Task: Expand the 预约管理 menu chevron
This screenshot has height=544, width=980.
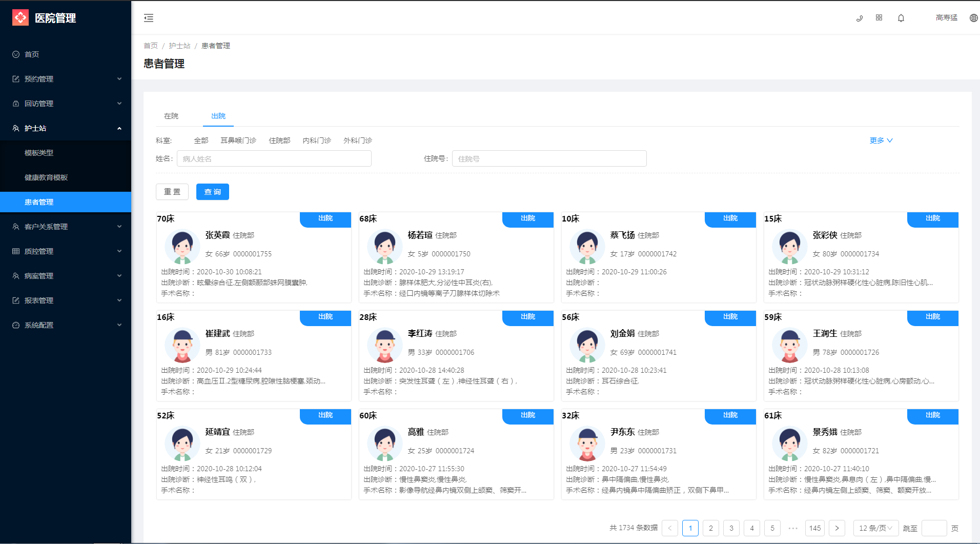Action: [x=119, y=79]
